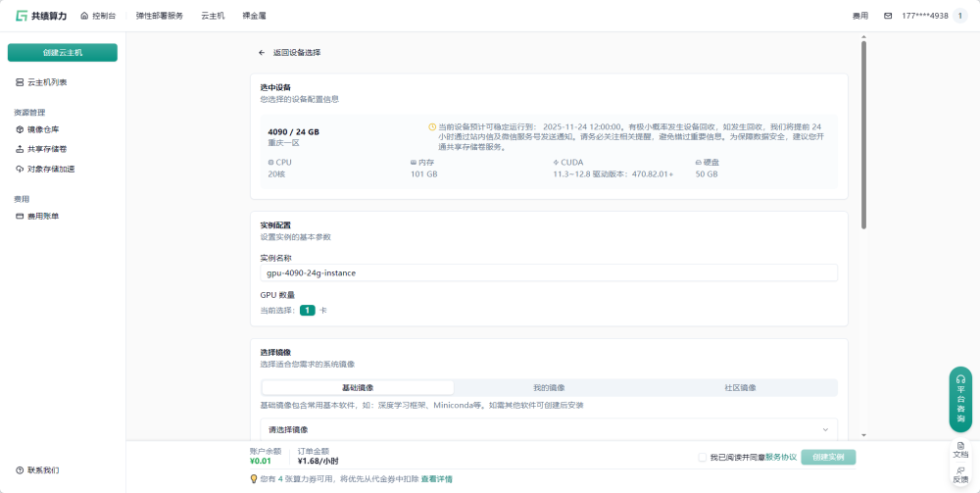Open 费用 in the top right header
Screen dimensions: 980x493
(x=860, y=17)
